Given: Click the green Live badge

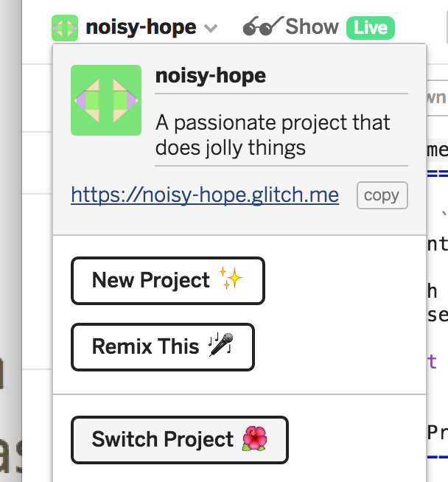Looking at the screenshot, I should pyautogui.click(x=370, y=28).
